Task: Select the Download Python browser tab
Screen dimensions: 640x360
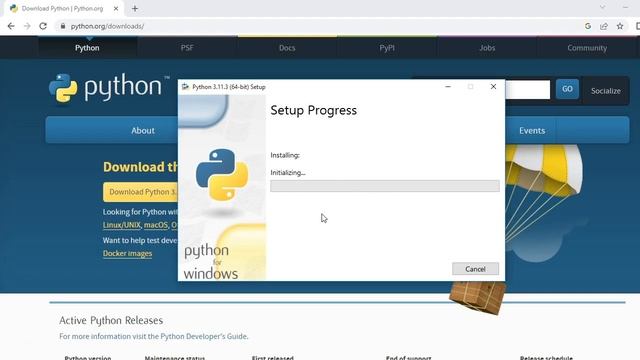Action: [x=62, y=8]
